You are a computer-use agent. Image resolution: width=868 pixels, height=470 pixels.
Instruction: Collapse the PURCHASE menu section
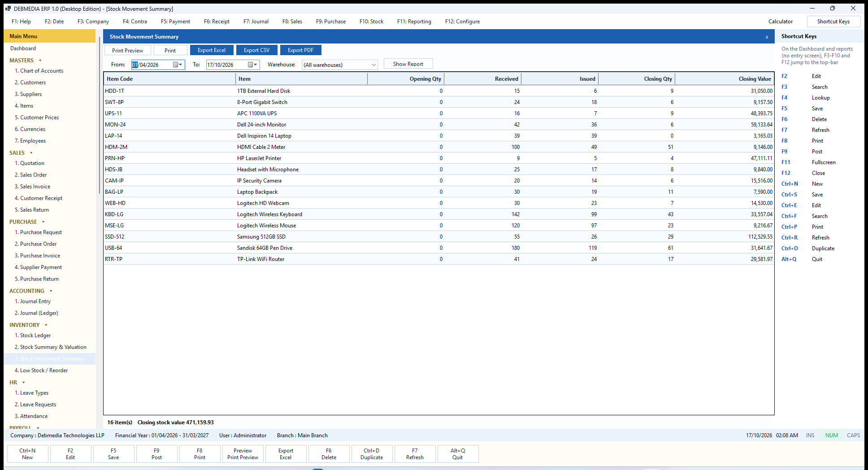43,222
